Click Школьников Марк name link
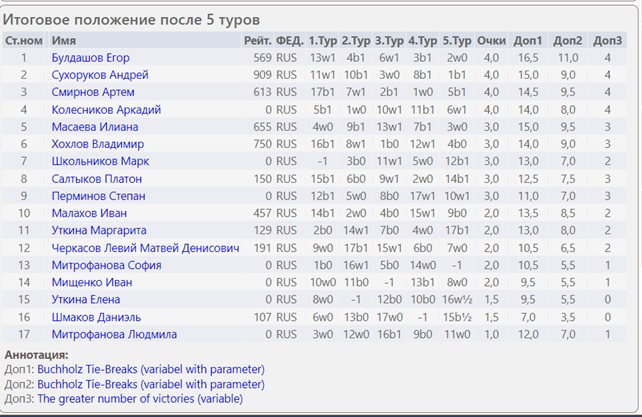642x417 pixels. pyautogui.click(x=100, y=161)
